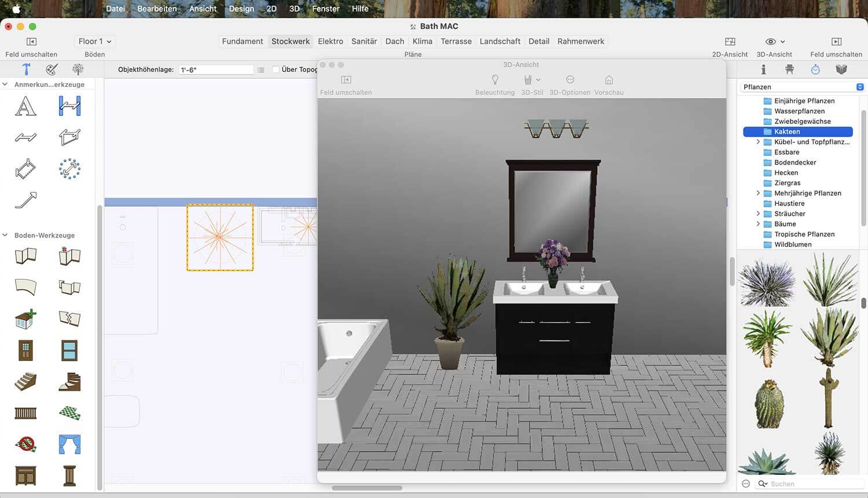
Task: Collapse the Boden-Werkzeuge section
Action: (5, 235)
